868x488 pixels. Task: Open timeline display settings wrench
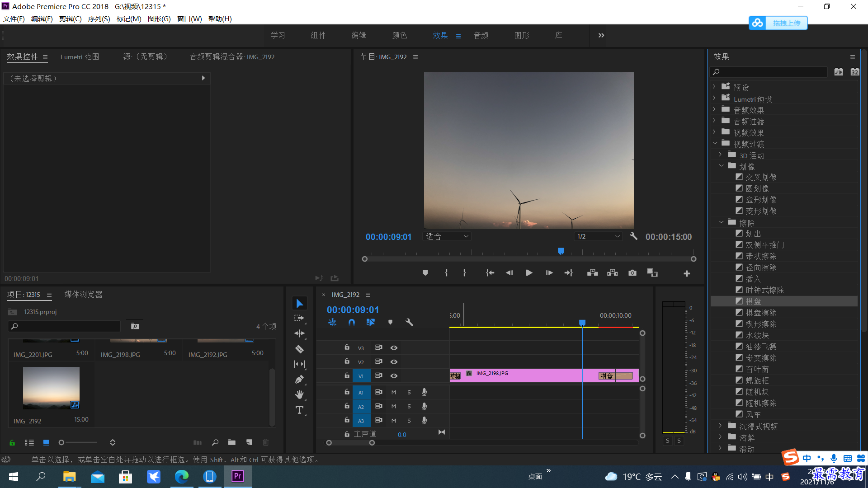point(409,322)
